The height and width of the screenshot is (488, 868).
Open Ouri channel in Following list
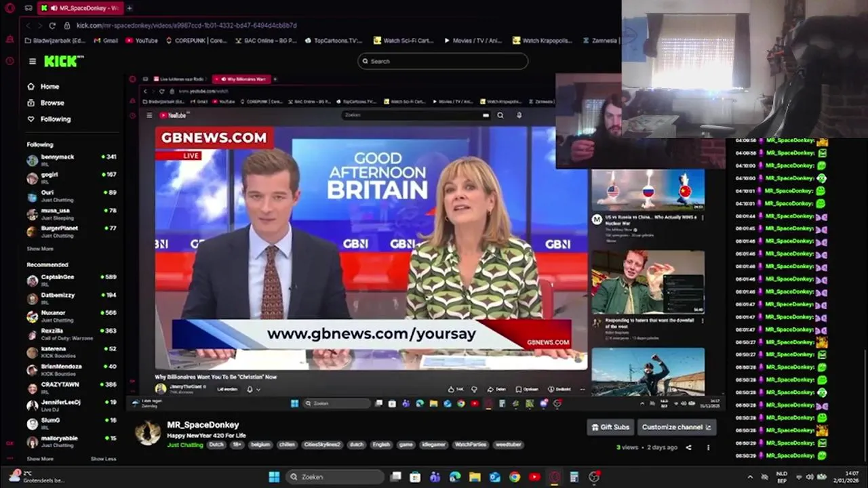(x=71, y=195)
